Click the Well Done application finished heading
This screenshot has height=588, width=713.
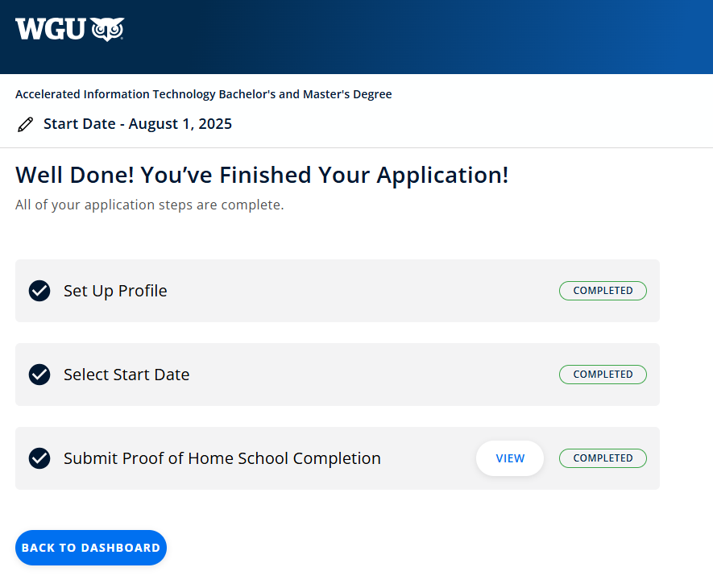(x=262, y=175)
